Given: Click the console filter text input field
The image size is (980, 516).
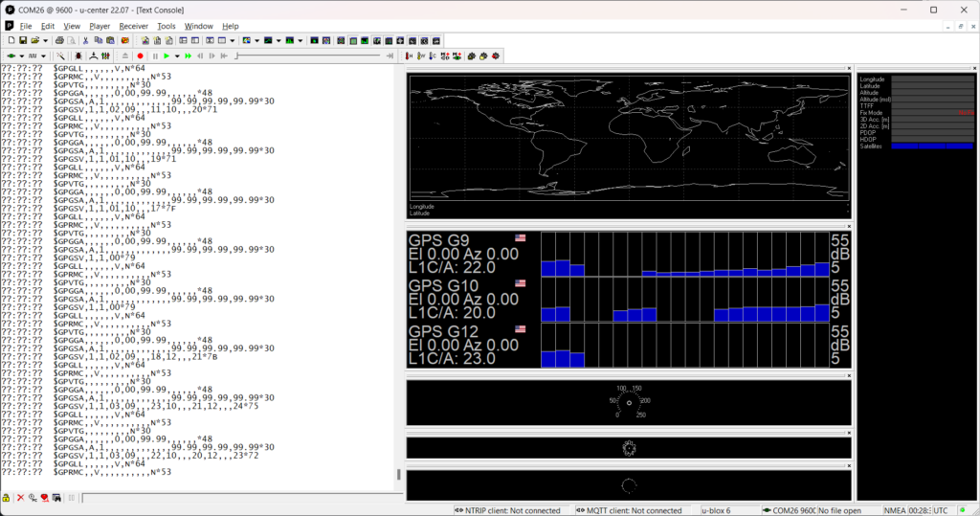Looking at the screenshot, I should click(x=242, y=498).
